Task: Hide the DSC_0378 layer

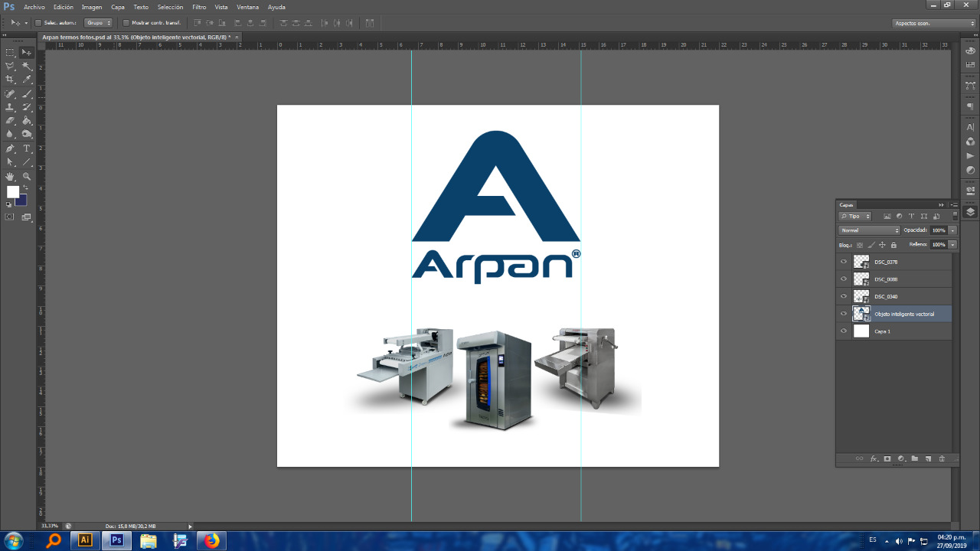Action: coord(844,262)
